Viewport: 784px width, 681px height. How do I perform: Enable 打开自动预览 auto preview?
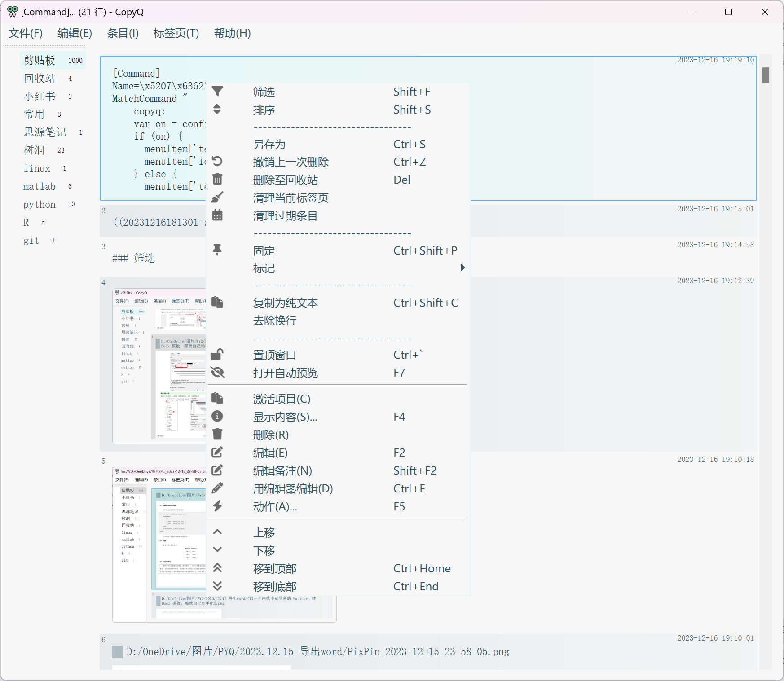286,372
